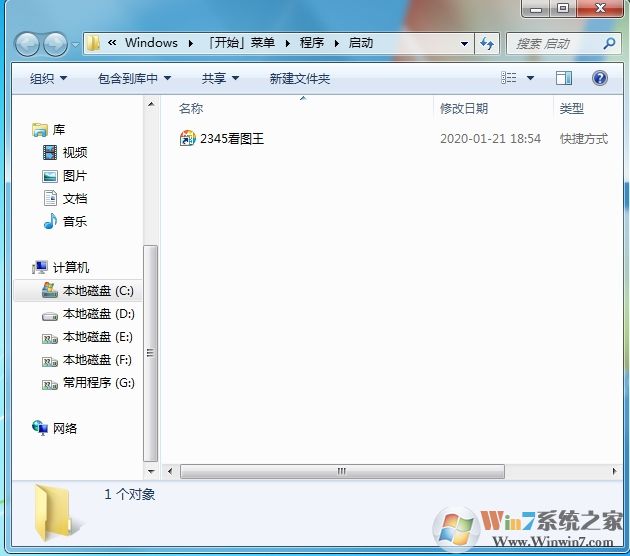Image resolution: width=630 pixels, height=556 pixels.
Task: Click the « overflow chevron in the address bar
Action: [112, 43]
